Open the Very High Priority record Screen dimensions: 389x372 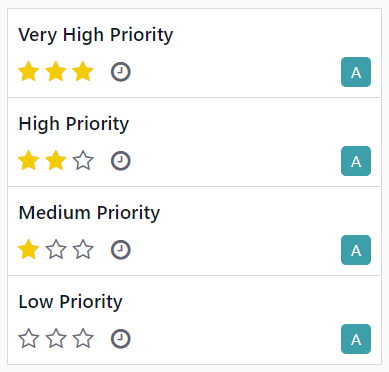pyautogui.click(x=96, y=35)
